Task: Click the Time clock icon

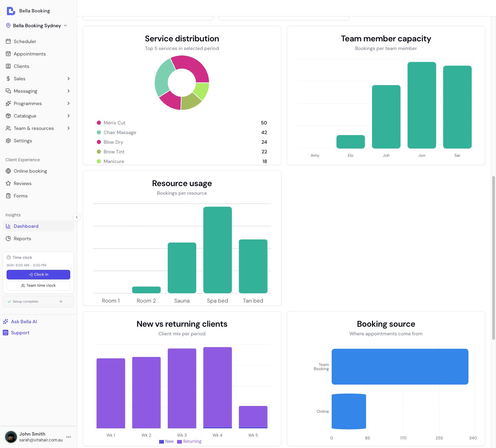Action: tap(9, 257)
